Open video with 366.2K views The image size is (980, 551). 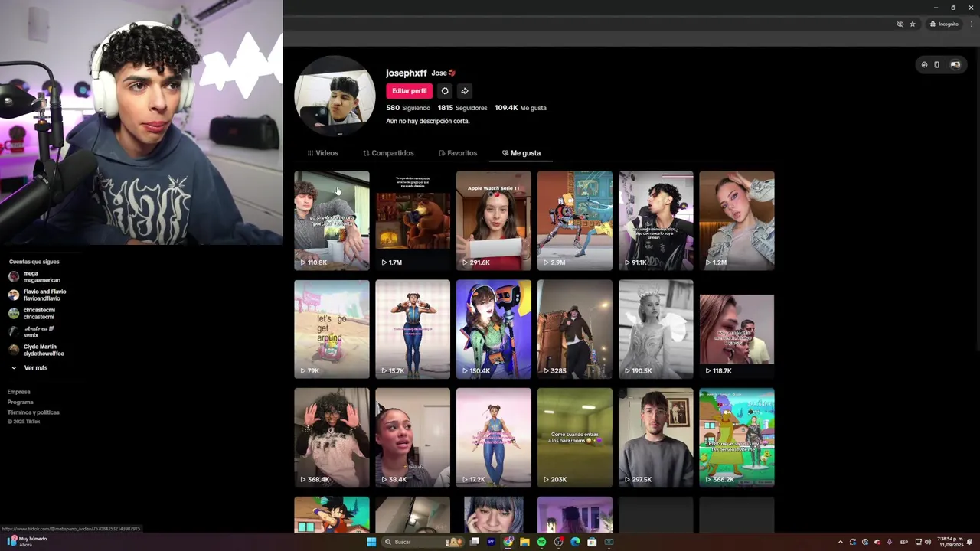(x=737, y=438)
